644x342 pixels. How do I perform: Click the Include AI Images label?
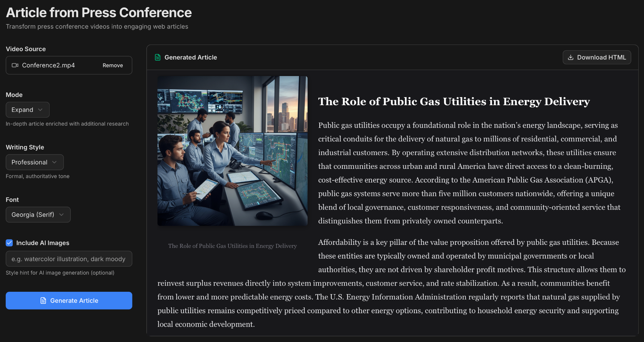[43, 243]
